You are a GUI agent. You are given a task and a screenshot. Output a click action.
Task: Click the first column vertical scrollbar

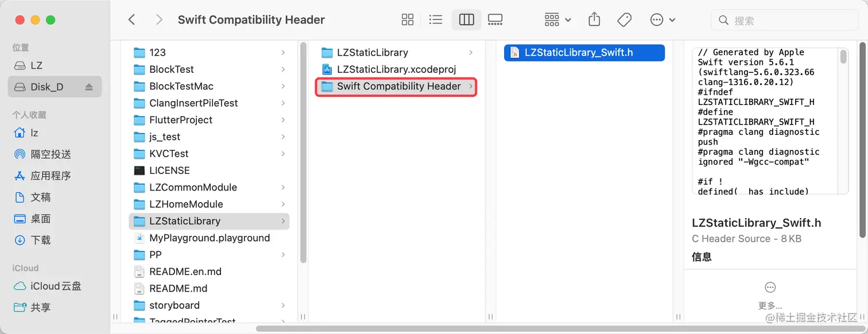click(303, 152)
